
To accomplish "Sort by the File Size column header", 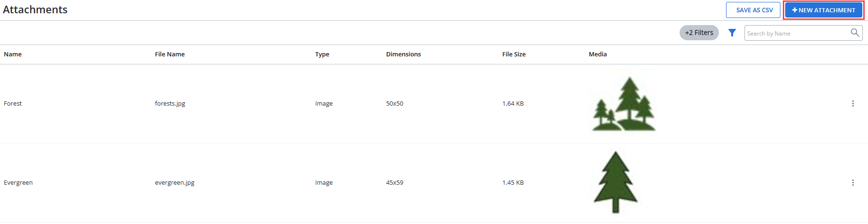I will click(514, 54).
